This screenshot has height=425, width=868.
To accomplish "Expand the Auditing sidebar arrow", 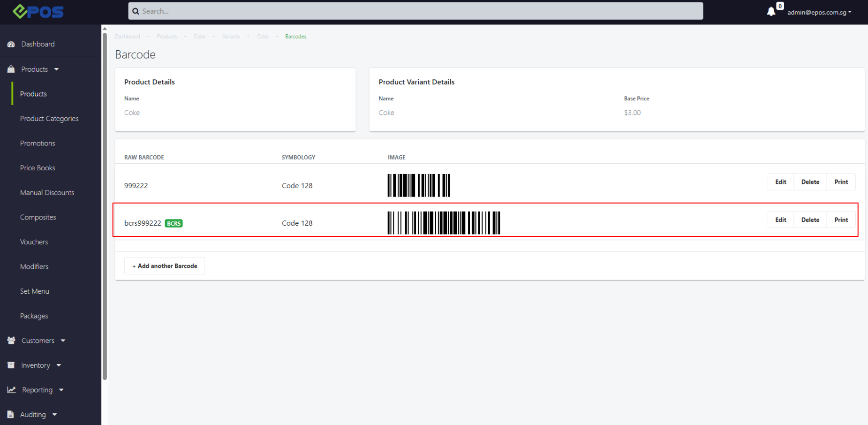I will click(54, 414).
